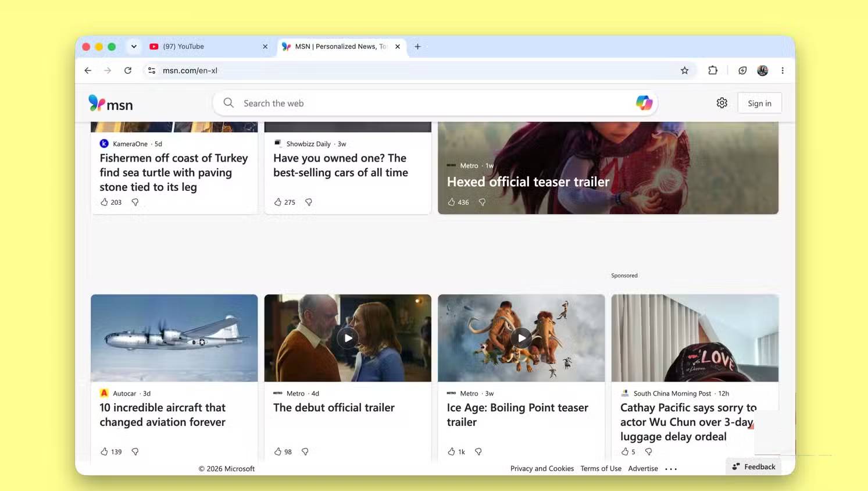Like the Ice Age teaser trailer
Viewport: 868px width, 491px height.
pos(451,451)
